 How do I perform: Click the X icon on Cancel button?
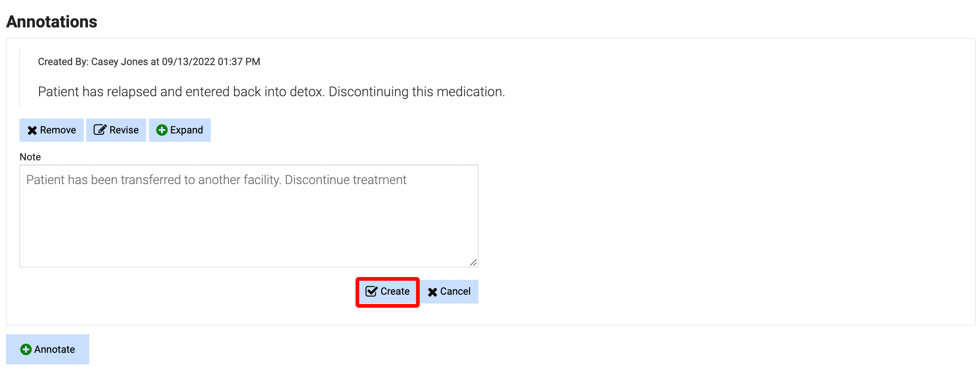tap(433, 292)
